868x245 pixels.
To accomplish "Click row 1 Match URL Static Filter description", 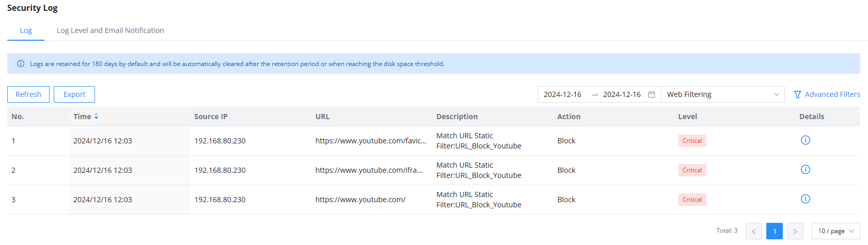I will click(479, 141).
